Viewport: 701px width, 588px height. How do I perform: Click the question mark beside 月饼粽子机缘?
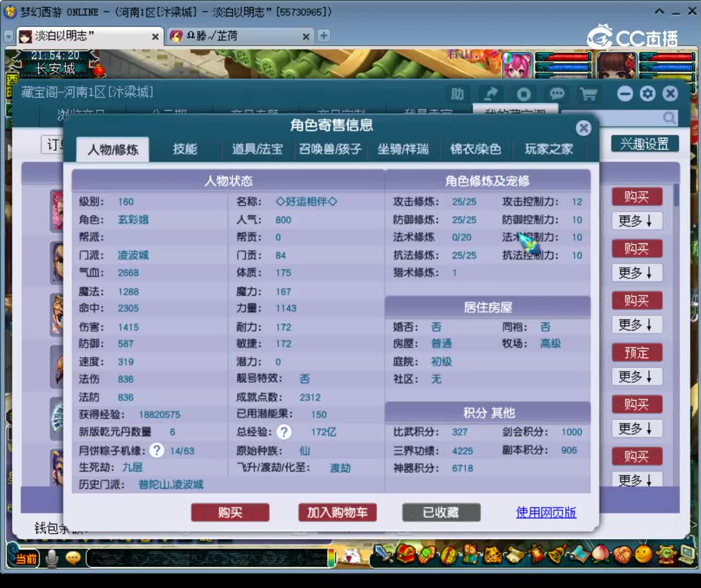click(x=157, y=451)
